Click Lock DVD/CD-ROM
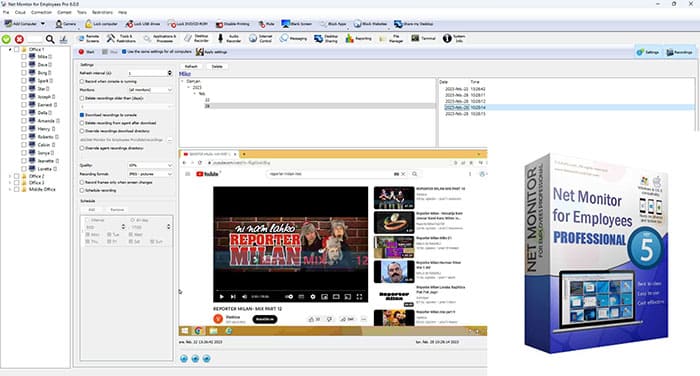The image size is (700, 376). 188,24
